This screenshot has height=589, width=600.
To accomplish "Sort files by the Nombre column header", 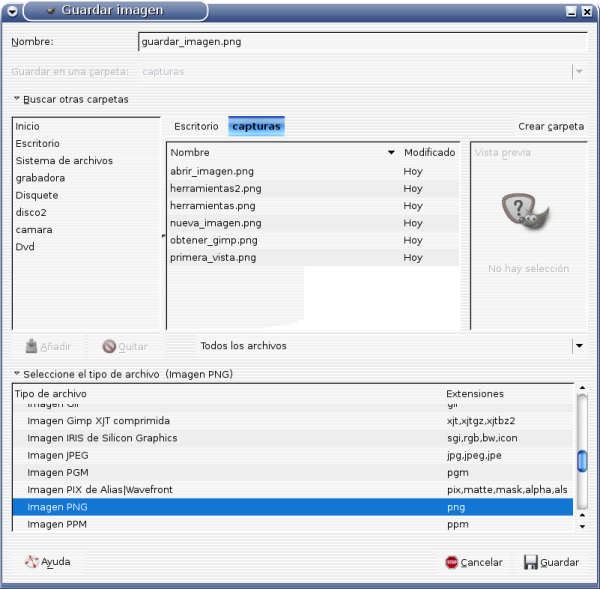I will pyautogui.click(x=280, y=153).
